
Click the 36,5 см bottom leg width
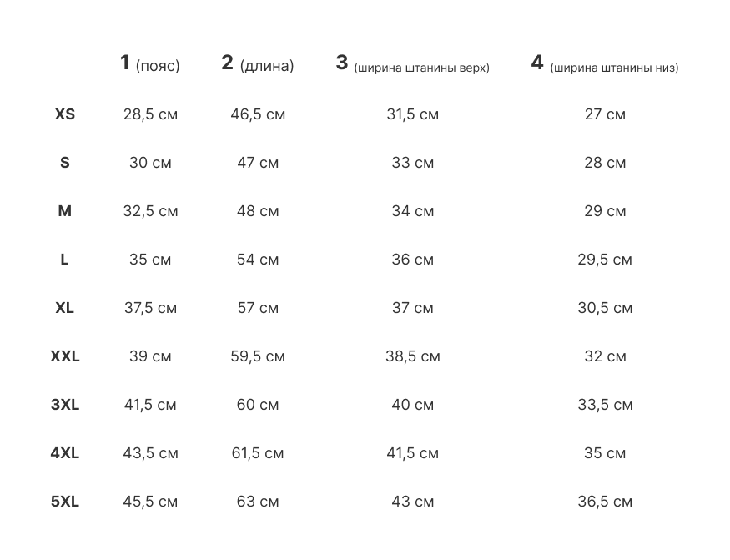point(605,502)
